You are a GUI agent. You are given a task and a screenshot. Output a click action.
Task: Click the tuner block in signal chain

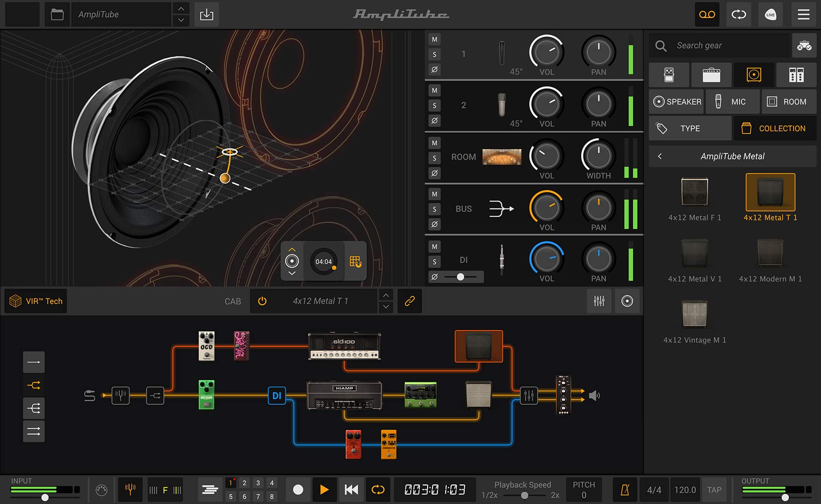point(121,396)
